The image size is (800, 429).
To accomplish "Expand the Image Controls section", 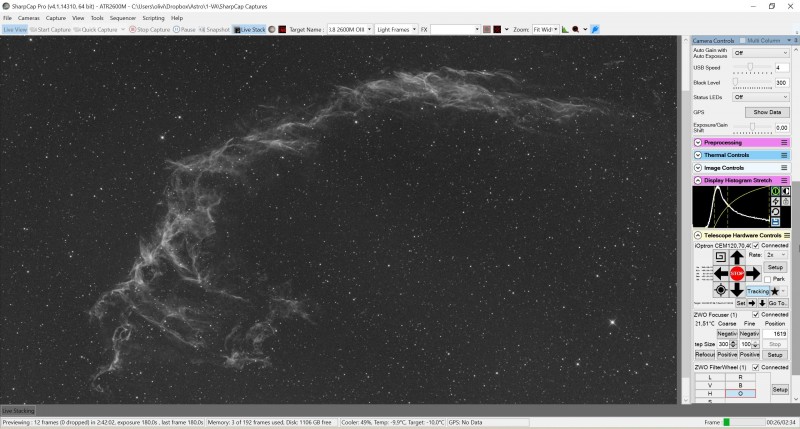I will [698, 168].
